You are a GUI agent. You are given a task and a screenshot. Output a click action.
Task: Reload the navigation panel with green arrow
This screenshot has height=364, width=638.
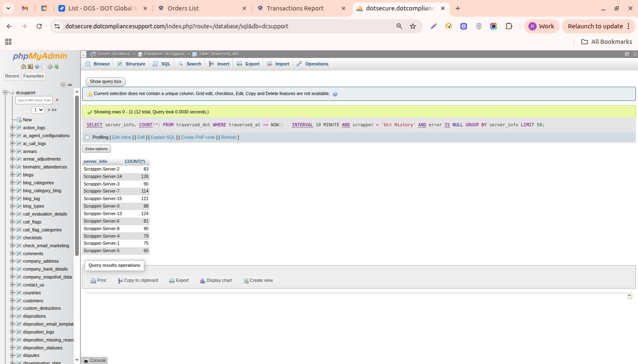coord(56,67)
